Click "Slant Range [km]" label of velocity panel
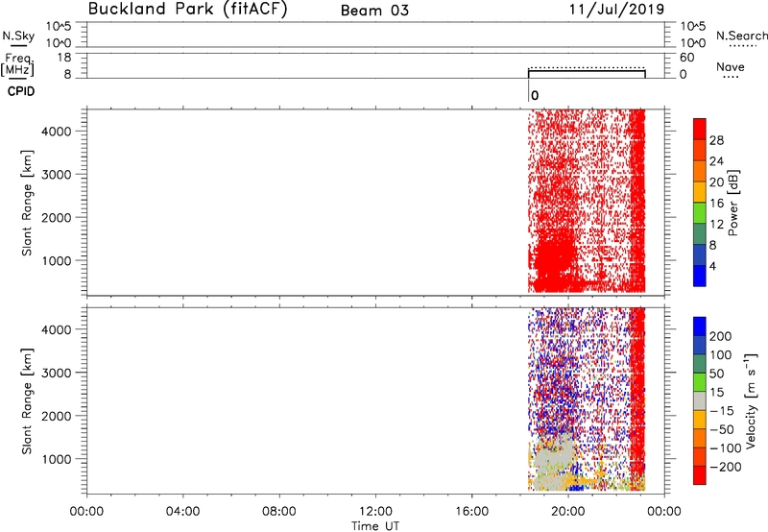Viewport: 768px width, 532px height. pos(27,401)
